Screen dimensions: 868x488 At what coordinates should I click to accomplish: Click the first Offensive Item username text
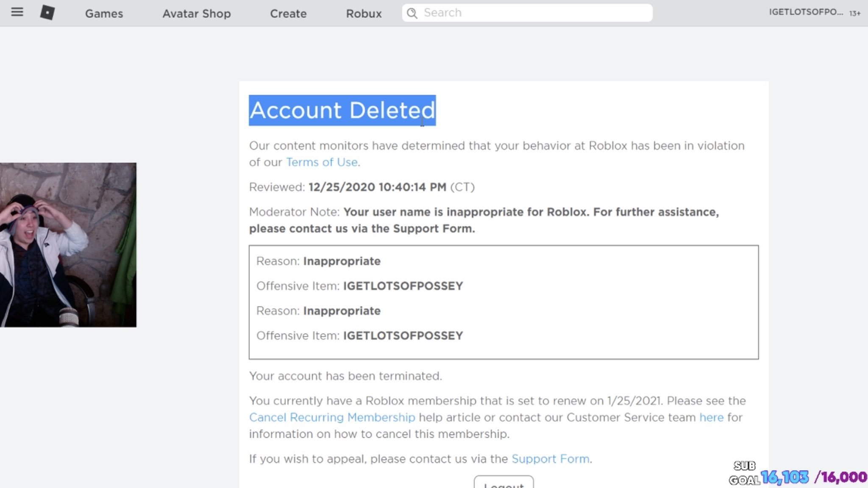(403, 286)
